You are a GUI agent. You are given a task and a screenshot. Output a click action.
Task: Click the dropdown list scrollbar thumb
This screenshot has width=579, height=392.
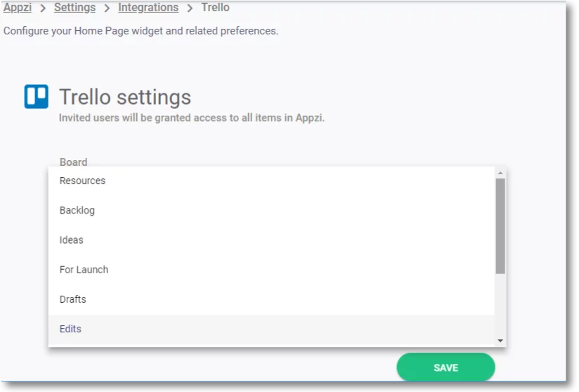point(500,226)
